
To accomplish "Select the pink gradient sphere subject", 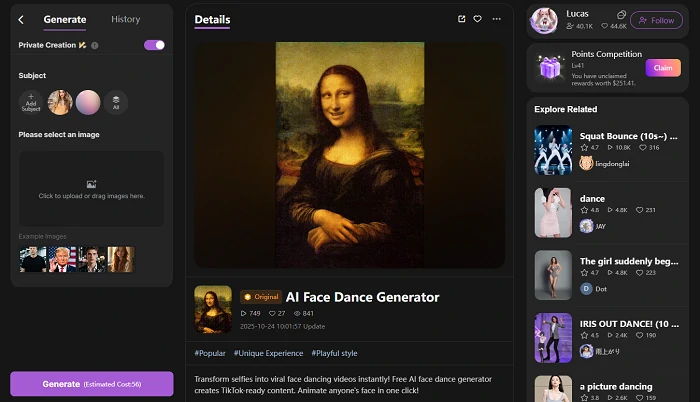I will (x=88, y=102).
